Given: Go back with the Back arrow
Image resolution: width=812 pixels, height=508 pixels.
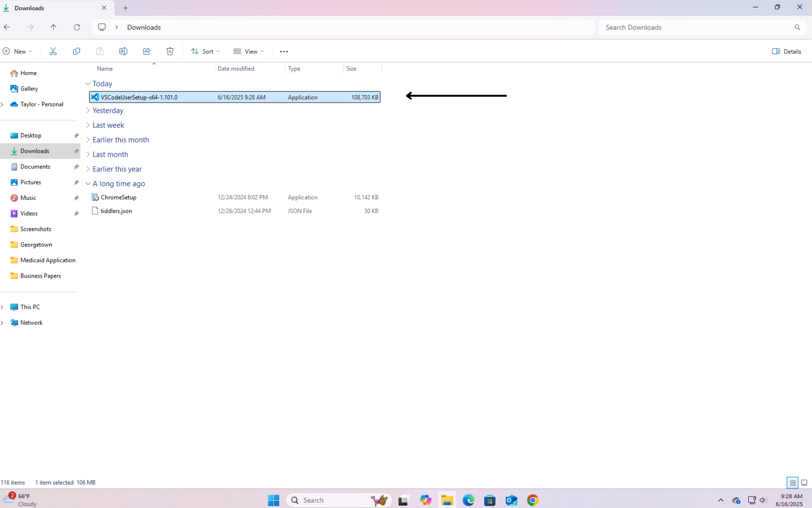Looking at the screenshot, I should click(7, 27).
